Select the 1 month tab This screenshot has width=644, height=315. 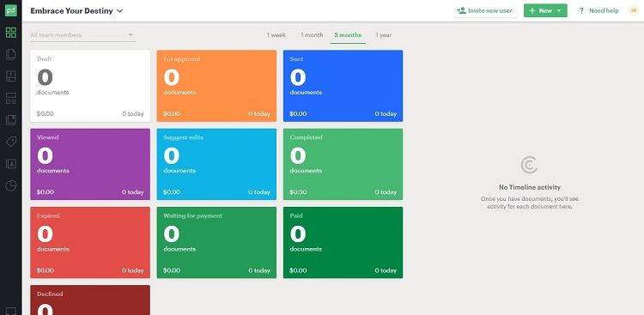click(312, 35)
